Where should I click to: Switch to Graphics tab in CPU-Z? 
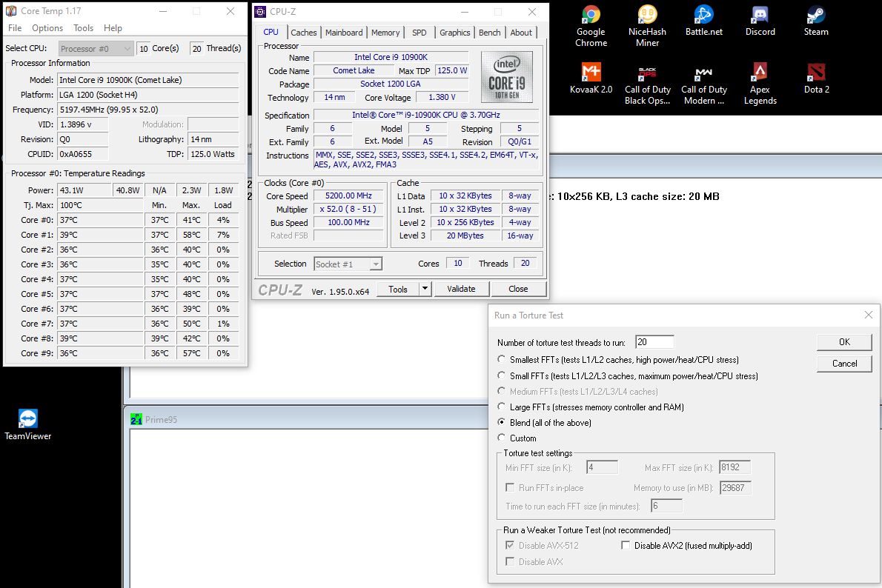[x=454, y=33]
